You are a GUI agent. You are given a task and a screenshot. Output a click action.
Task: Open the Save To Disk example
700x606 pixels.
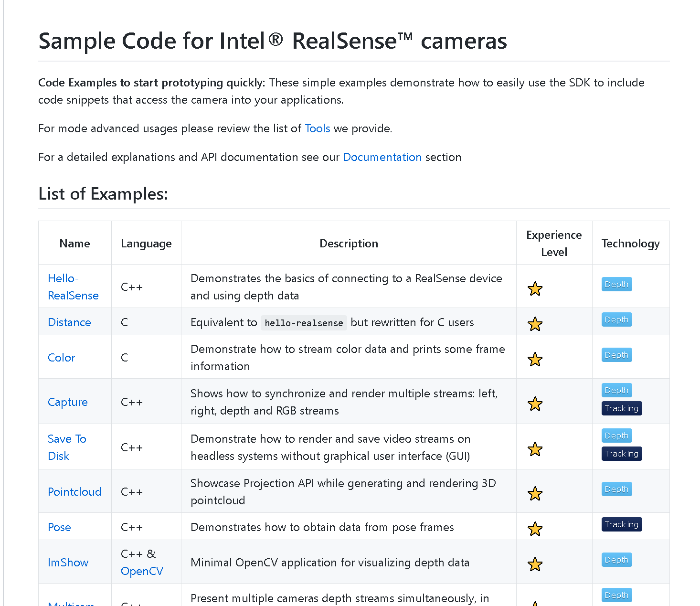tap(67, 447)
